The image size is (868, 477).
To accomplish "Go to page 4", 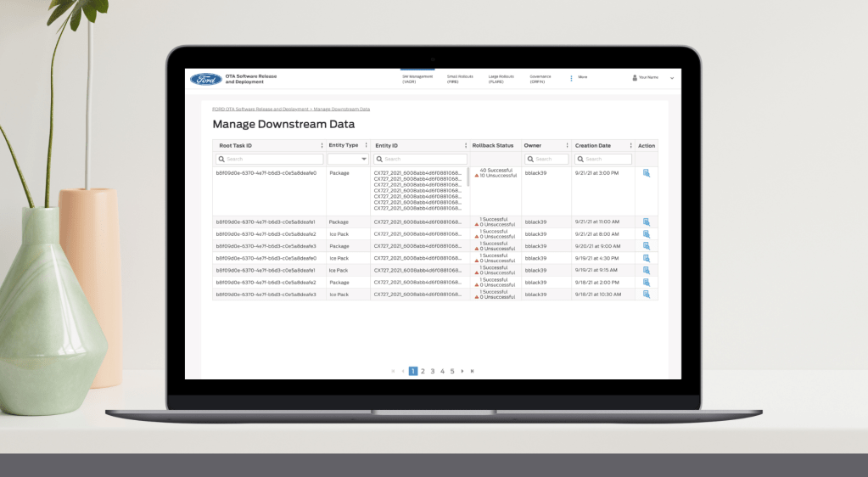I will [442, 371].
